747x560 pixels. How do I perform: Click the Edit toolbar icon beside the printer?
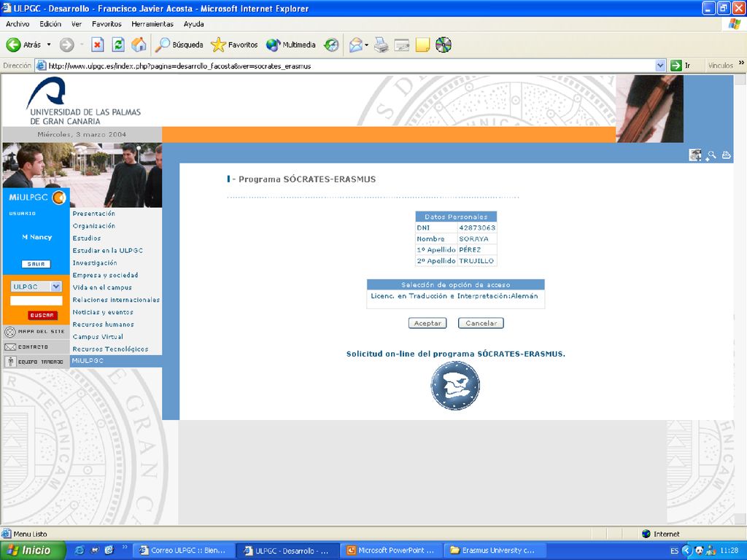pos(402,44)
